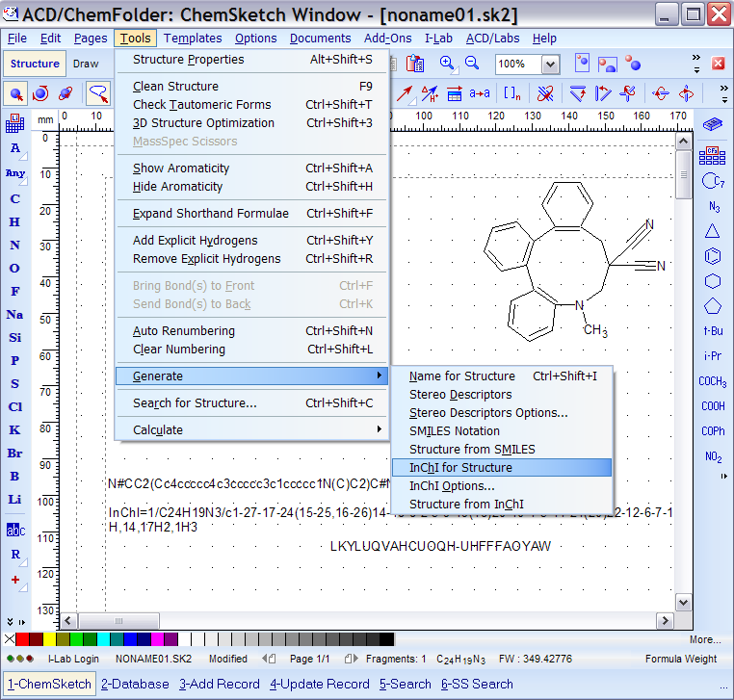Select the Carbon atom button
This screenshot has width=734, height=700.
click(15, 199)
